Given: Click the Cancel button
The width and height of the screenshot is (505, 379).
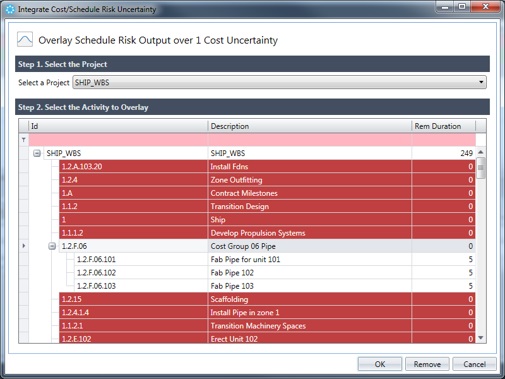Looking at the screenshot, I should [x=474, y=364].
